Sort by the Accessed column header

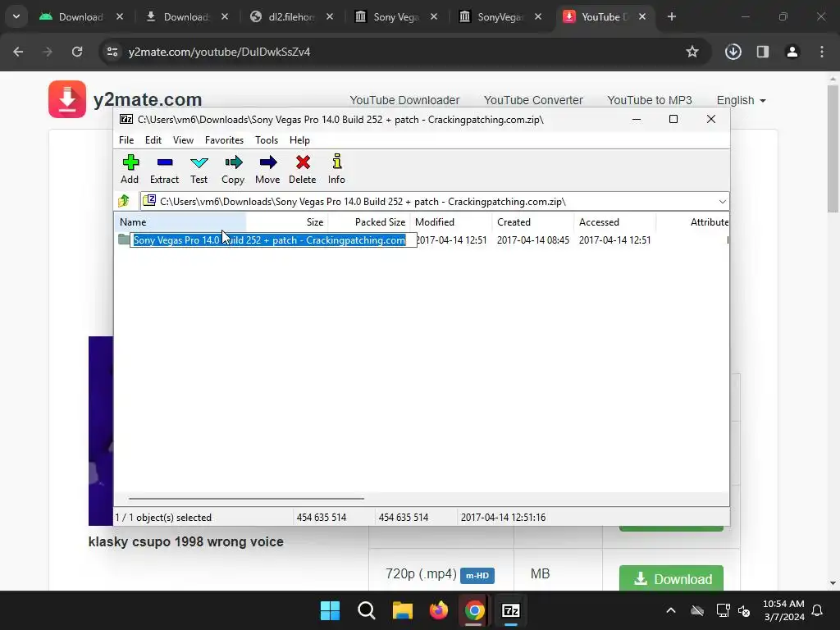click(615, 221)
